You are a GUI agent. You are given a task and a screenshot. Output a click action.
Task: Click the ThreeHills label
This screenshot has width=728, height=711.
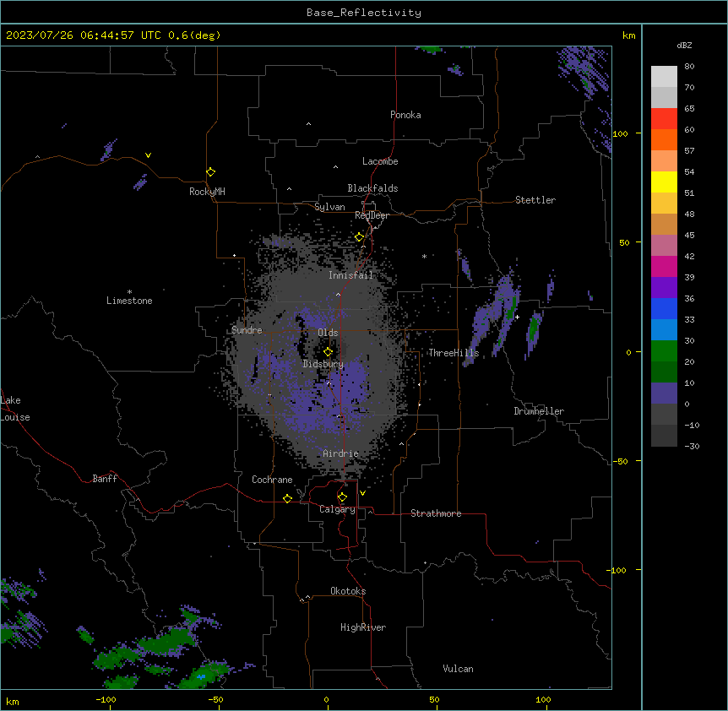tap(454, 353)
